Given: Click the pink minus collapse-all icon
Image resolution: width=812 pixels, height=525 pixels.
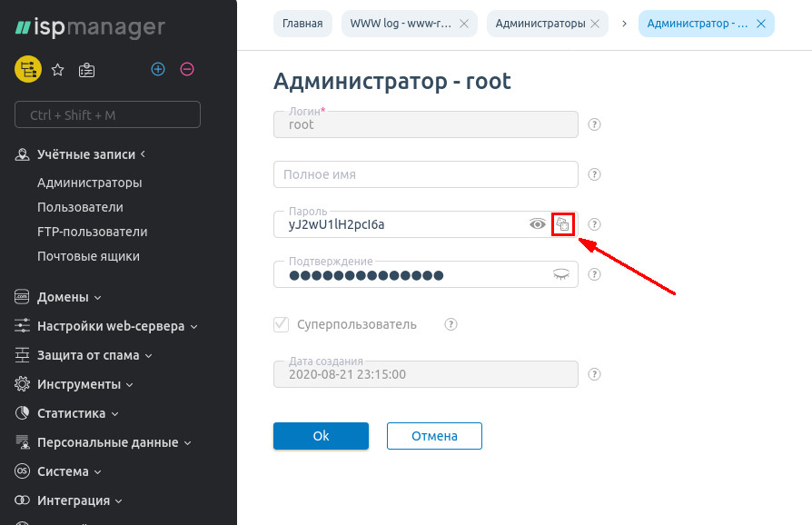Looking at the screenshot, I should click(x=187, y=69).
